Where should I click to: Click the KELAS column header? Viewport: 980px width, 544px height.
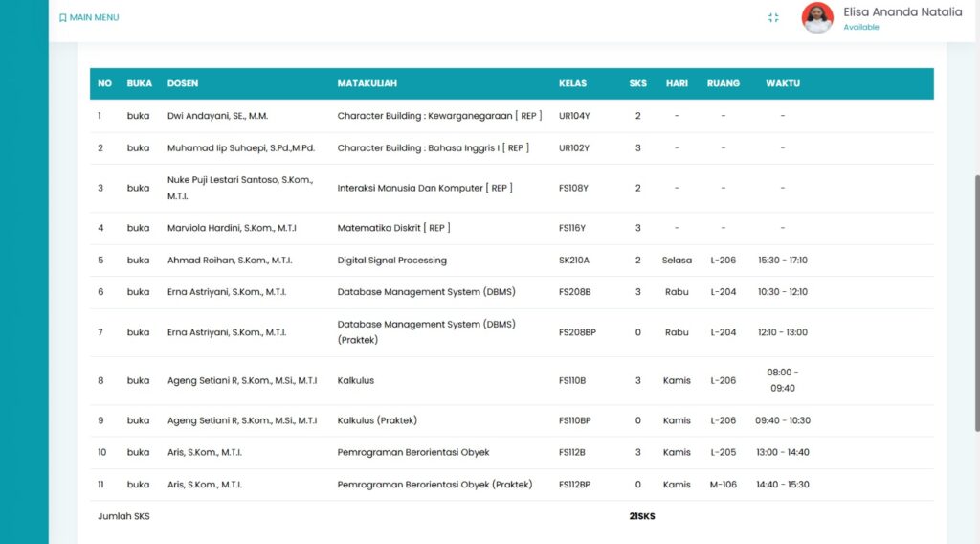pos(572,83)
